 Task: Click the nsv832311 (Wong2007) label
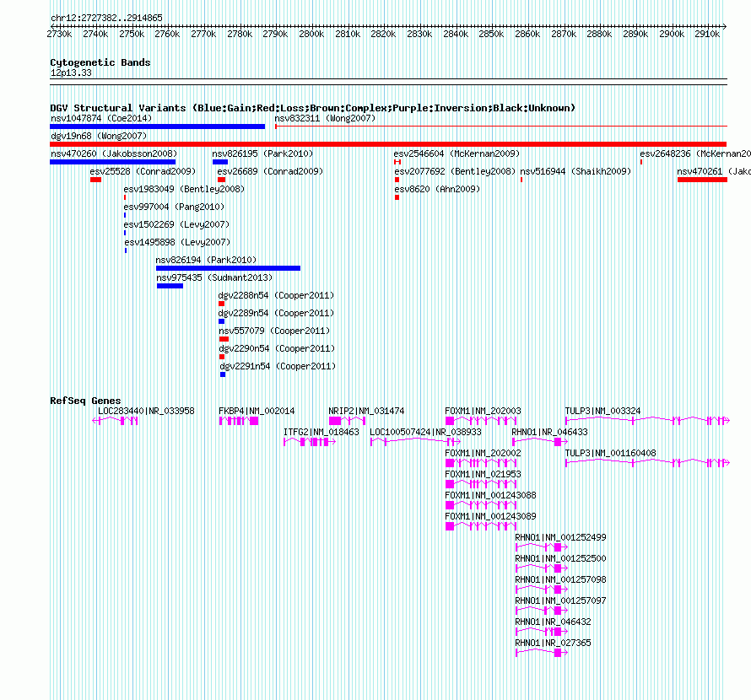[x=325, y=118]
